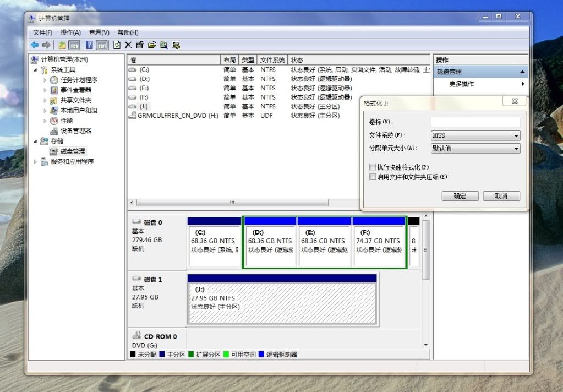Image resolution: width=563 pixels, height=392 pixels.
Task: Click the Help question mark toolbar icon
Action: coord(89,45)
